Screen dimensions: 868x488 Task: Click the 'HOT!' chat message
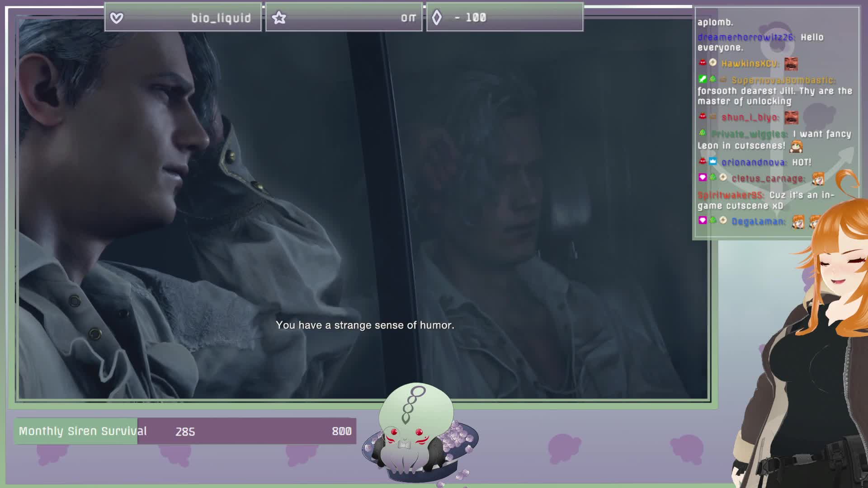802,162
